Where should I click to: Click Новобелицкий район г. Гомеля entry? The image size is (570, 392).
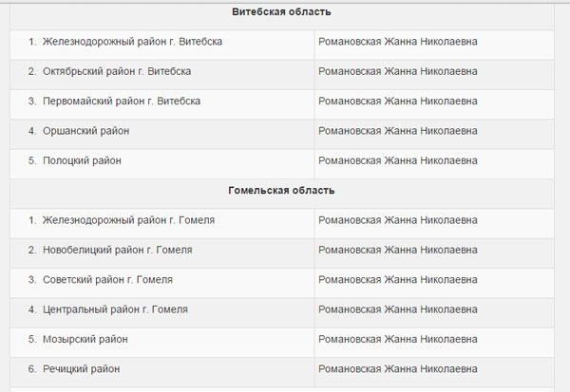click(x=117, y=250)
